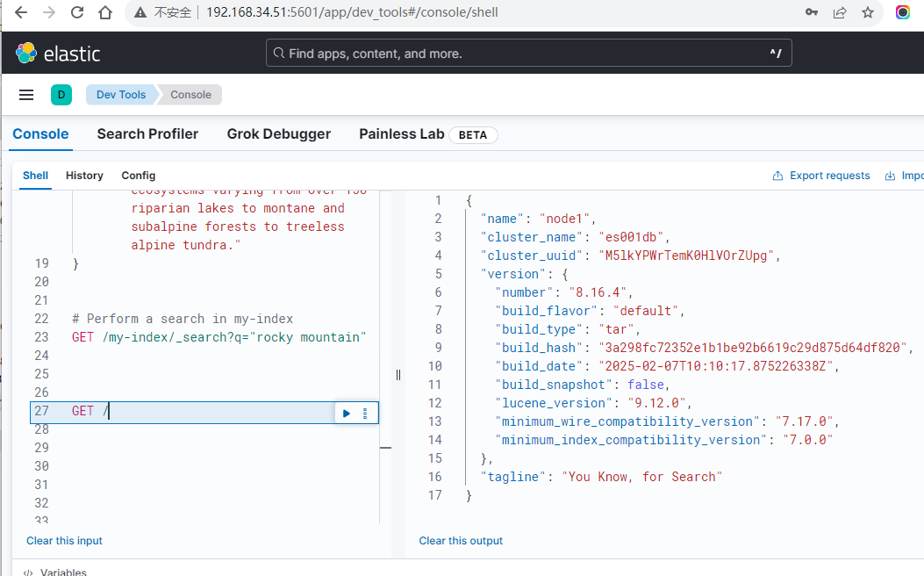
Task: Bookmark this page with the star icon
Action: coord(867,13)
